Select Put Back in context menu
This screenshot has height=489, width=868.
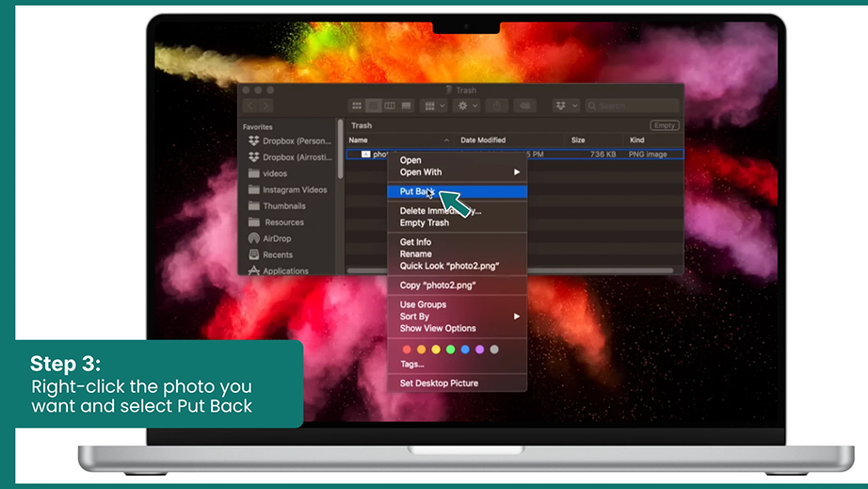click(x=458, y=191)
